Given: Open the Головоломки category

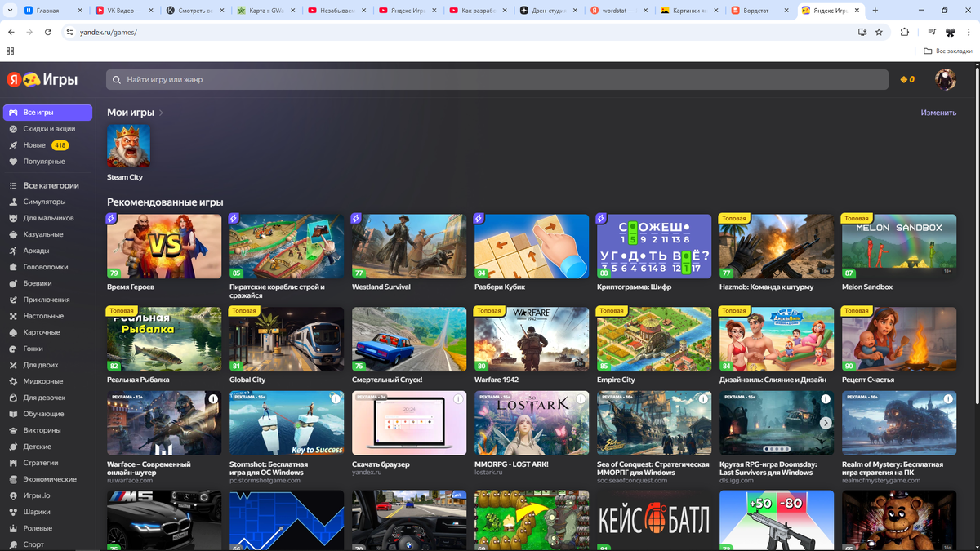Looking at the screenshot, I should 45,267.
